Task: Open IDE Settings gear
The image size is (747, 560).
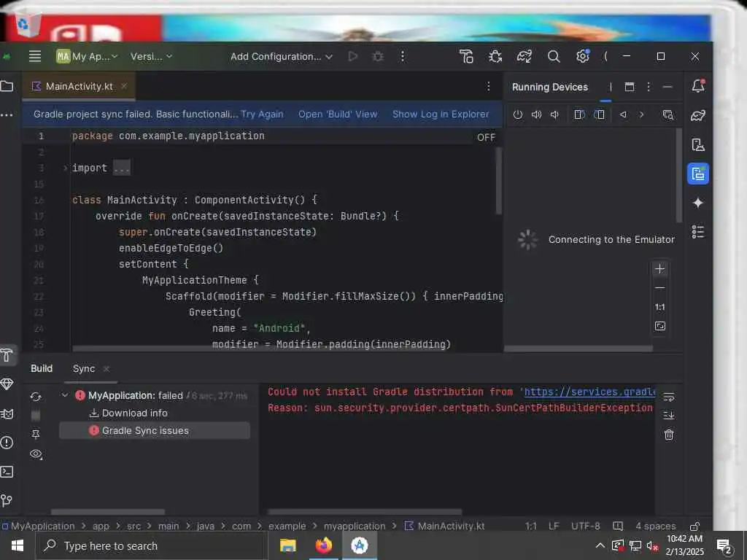Action: 583,56
